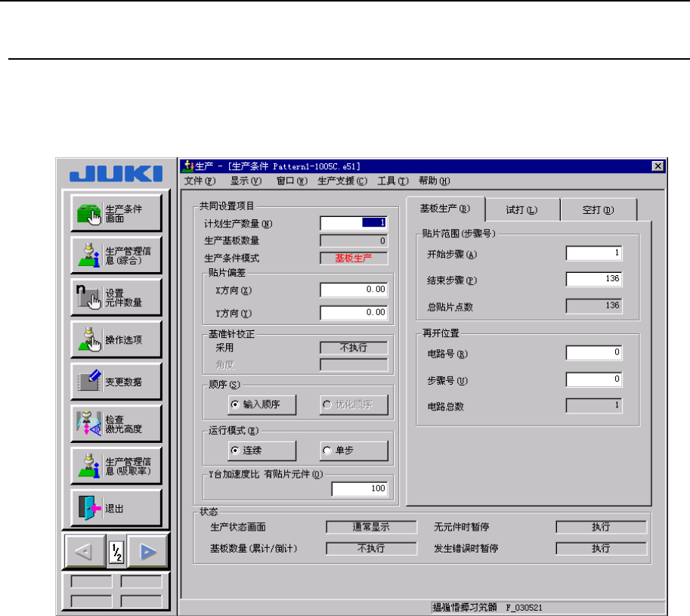Viewport: 690px width, 616px height.
Task: Close the 生产 window
Action: coord(658,166)
